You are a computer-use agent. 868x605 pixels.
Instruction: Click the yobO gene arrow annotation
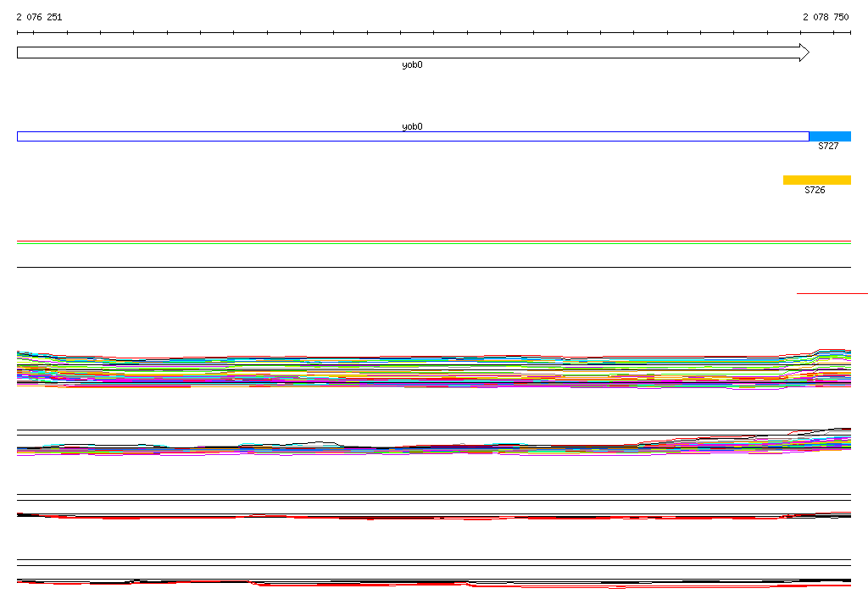tap(407, 53)
